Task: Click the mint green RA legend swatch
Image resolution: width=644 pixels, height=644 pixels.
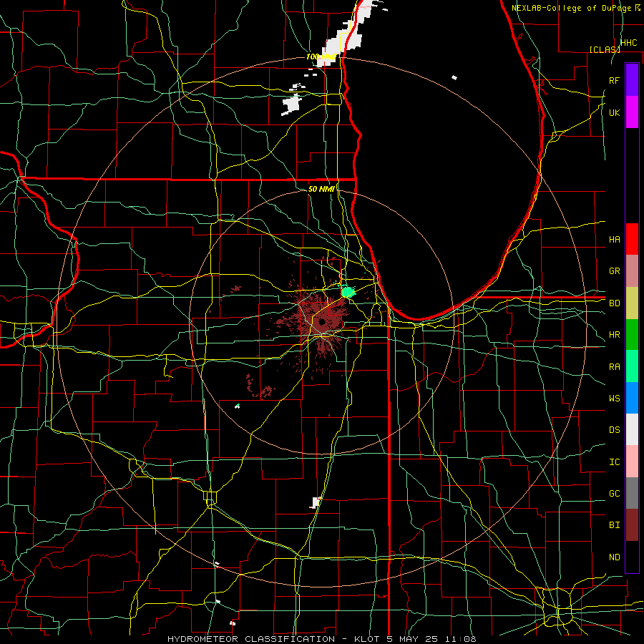Action: [x=632, y=366]
